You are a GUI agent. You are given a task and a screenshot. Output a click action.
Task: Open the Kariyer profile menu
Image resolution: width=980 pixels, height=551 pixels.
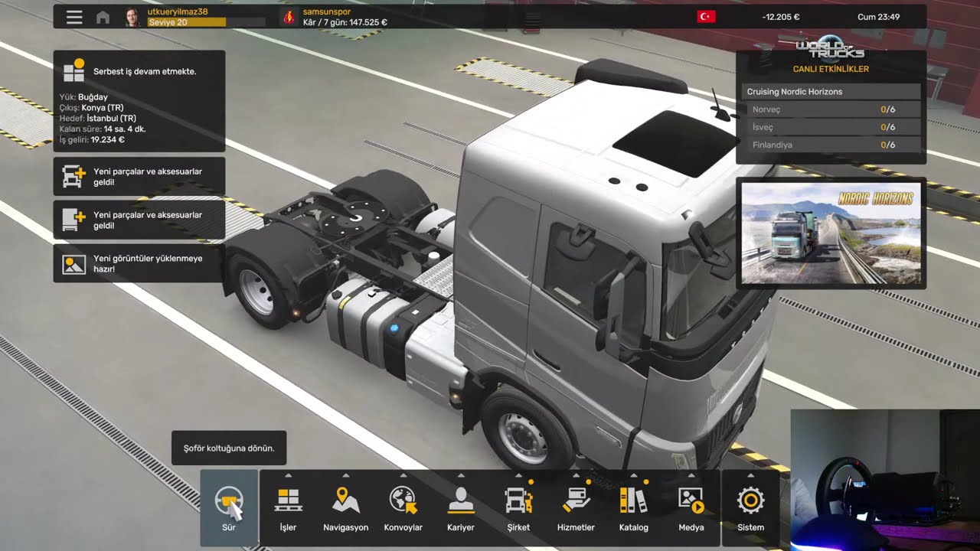point(460,508)
